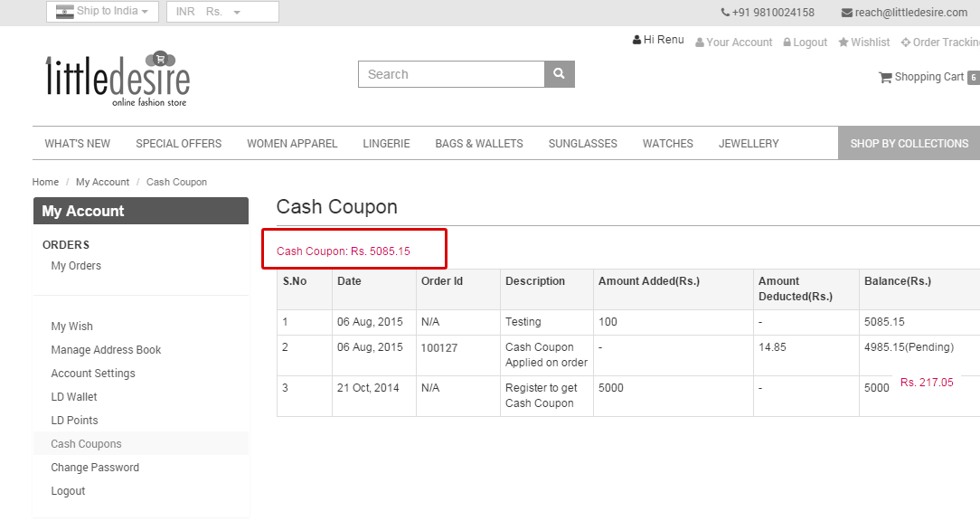Open the WATCHES menu
980x521 pixels.
coord(668,143)
